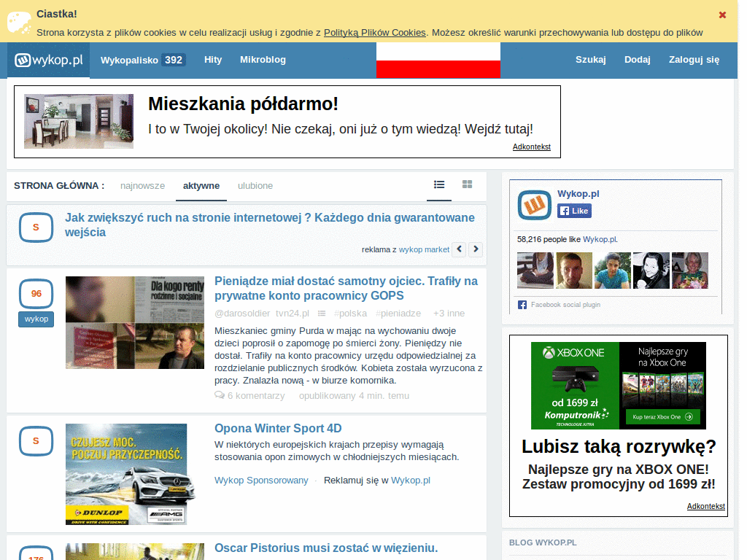Viewport: 747px width, 560px height.
Task: Click the apartment ad thumbnail
Action: click(79, 122)
